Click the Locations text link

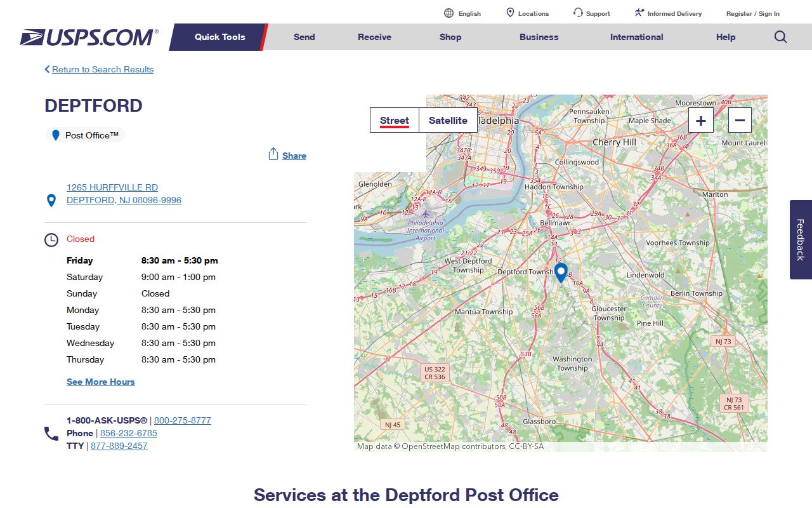(x=534, y=13)
